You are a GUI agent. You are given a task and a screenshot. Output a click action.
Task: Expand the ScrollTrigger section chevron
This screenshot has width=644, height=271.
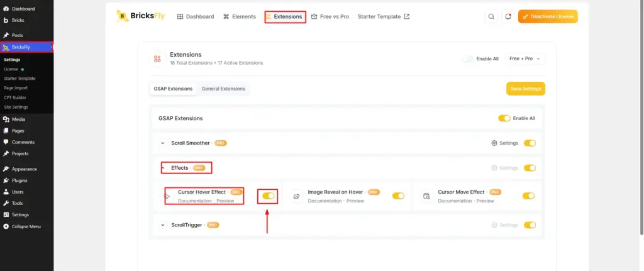click(163, 225)
